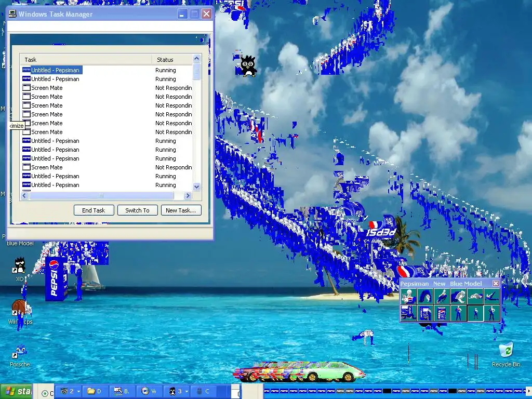Click the vertical scrollbar thumb in task list
The height and width of the screenshot is (399, 532).
point(197,71)
